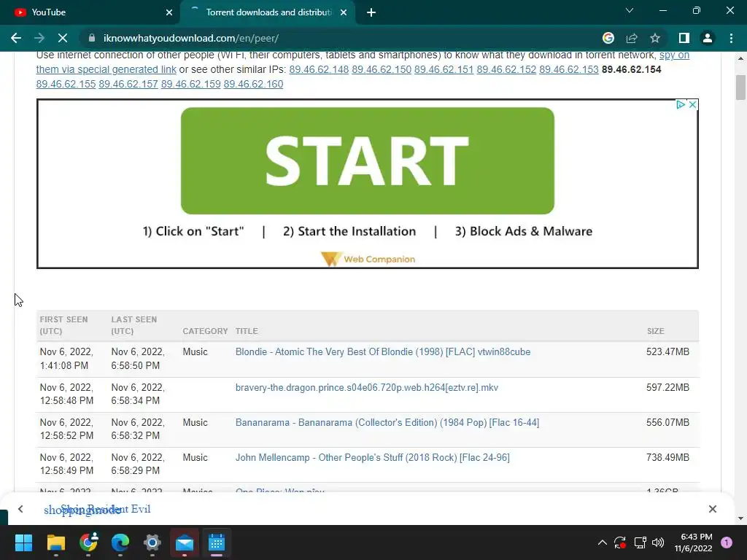
Task: Open the tab search dropdown chevron
Action: pyautogui.click(x=630, y=10)
